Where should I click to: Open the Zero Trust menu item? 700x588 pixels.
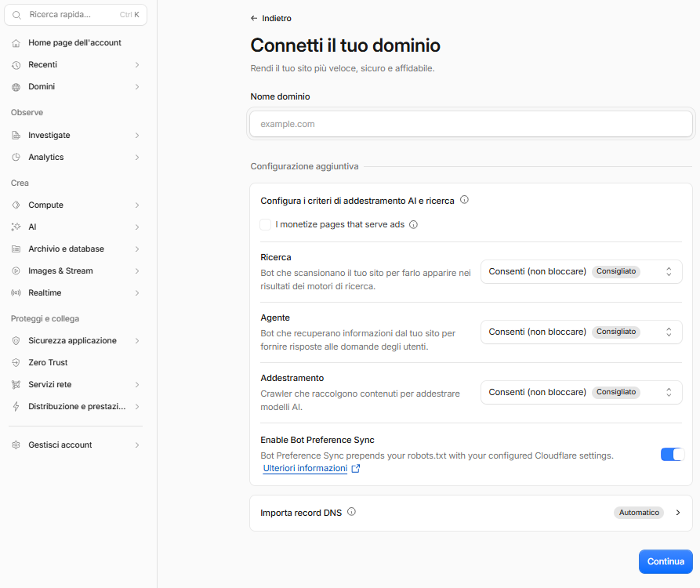pos(75,362)
